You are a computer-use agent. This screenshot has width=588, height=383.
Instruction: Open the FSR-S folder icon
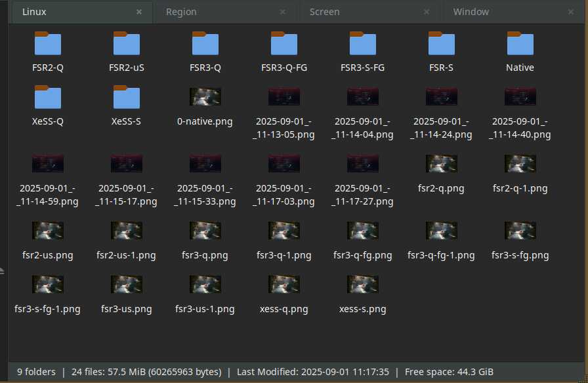coord(442,43)
